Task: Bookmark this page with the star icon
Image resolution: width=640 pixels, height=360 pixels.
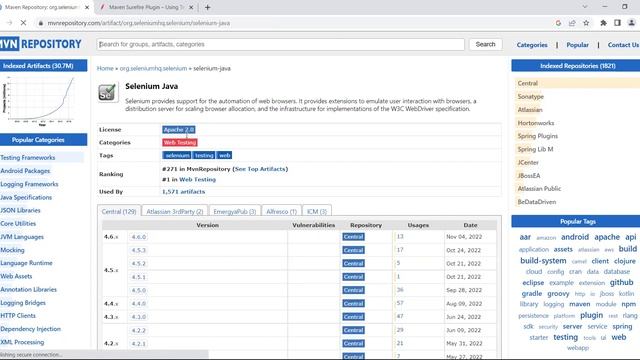Action: click(x=586, y=23)
